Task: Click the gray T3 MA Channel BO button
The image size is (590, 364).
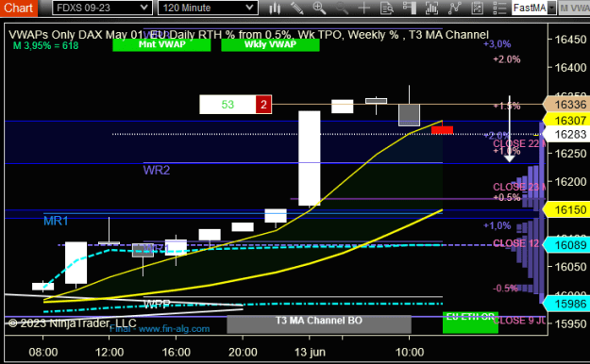Action: coord(319,323)
